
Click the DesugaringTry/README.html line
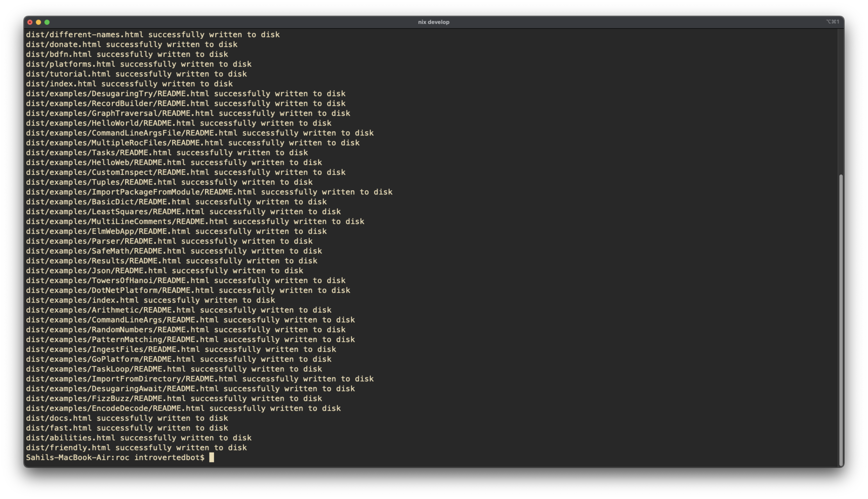point(186,94)
